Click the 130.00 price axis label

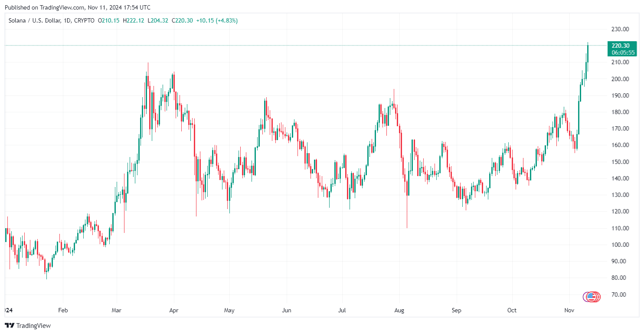620,195
